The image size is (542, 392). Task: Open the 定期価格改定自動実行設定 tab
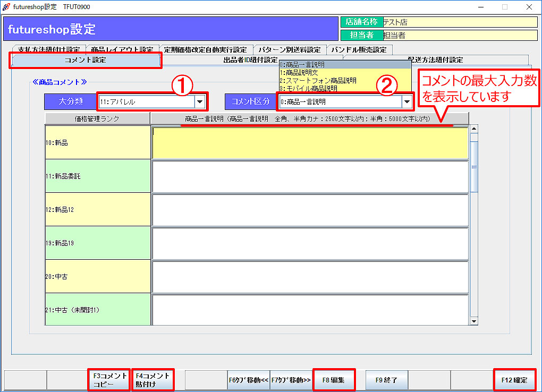205,50
